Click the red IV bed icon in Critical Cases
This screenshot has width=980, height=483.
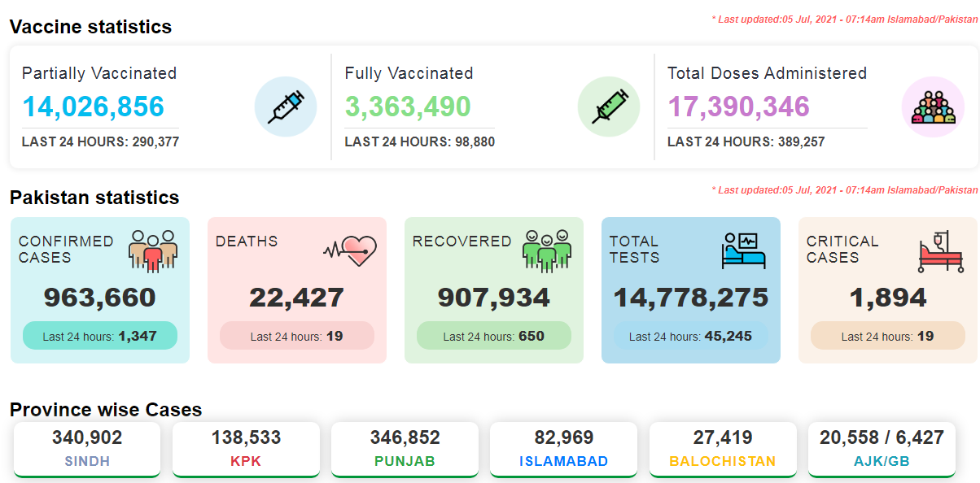(941, 251)
